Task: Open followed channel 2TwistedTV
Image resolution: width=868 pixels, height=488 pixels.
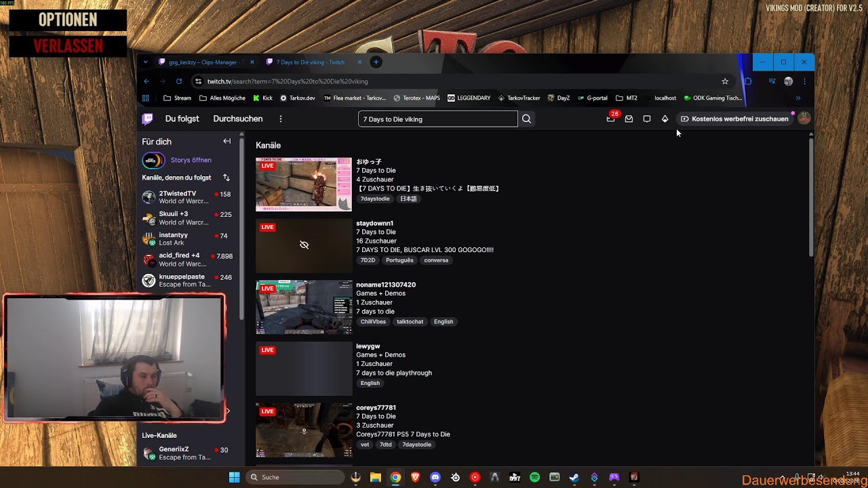Action: click(189, 198)
